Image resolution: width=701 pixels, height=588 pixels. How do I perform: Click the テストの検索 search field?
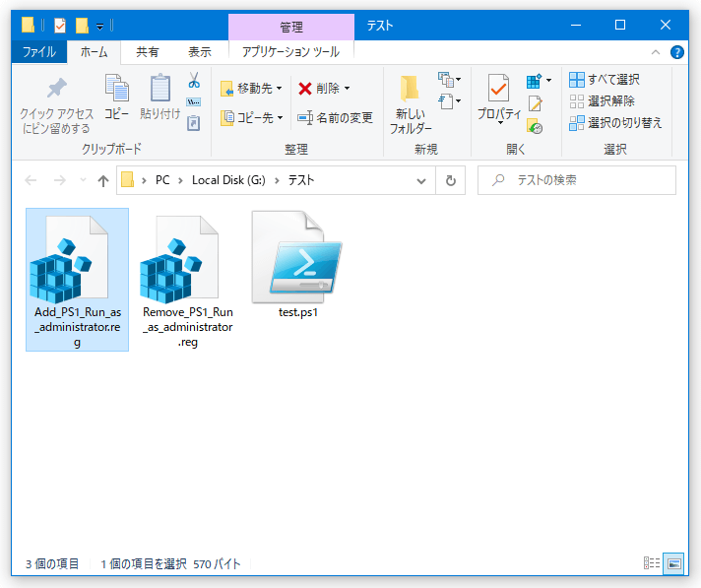coord(577,180)
